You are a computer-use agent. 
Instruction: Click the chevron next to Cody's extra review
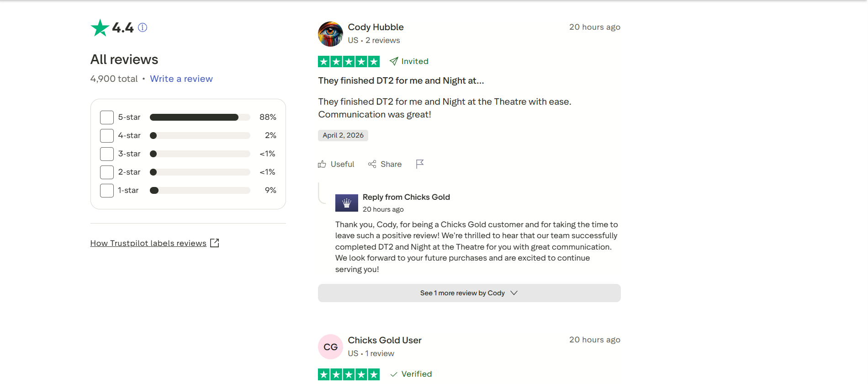[x=514, y=293]
